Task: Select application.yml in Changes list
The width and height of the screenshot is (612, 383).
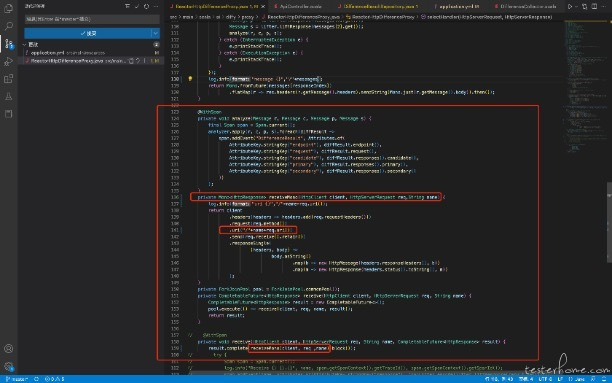Action: [91, 53]
